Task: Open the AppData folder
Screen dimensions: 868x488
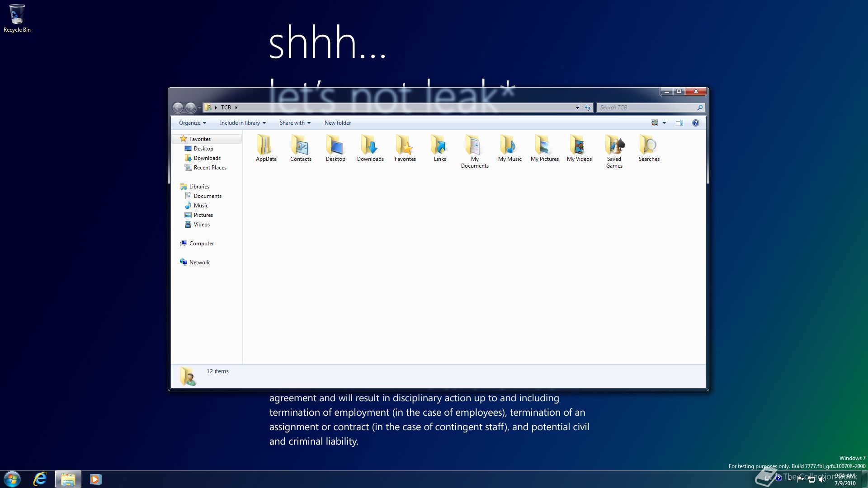Action: 266,148
